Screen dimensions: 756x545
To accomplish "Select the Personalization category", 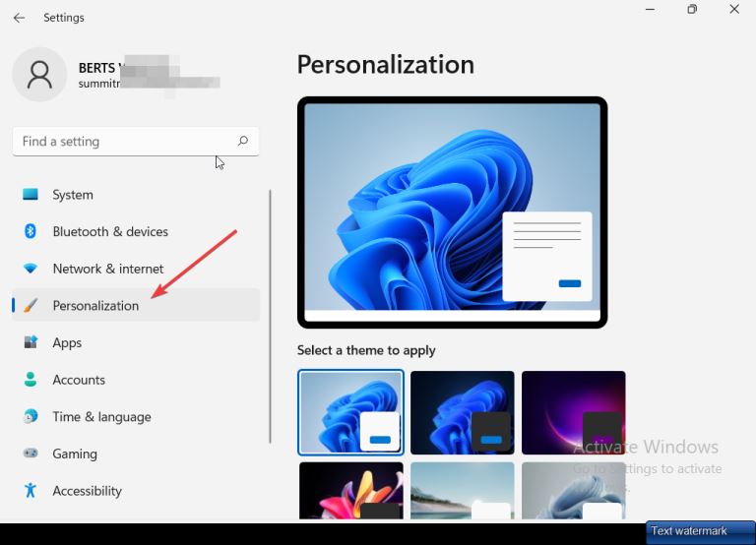I will click(136, 305).
